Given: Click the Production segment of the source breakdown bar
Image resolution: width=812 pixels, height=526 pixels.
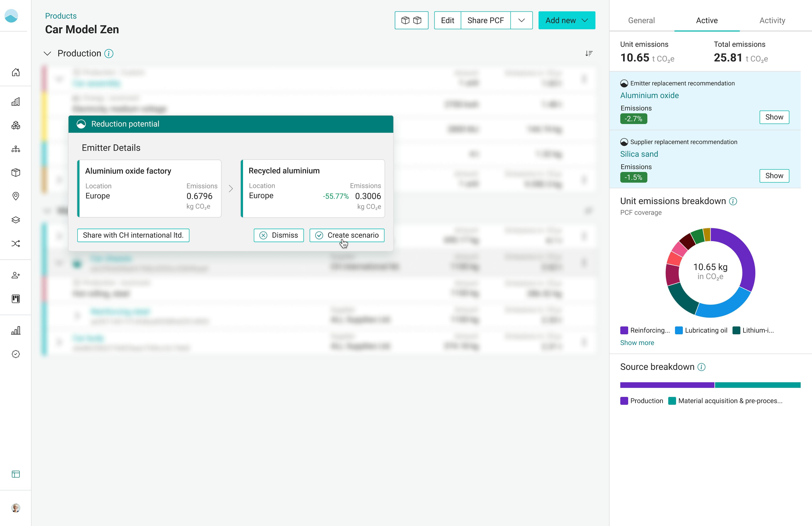Looking at the screenshot, I should [x=667, y=385].
